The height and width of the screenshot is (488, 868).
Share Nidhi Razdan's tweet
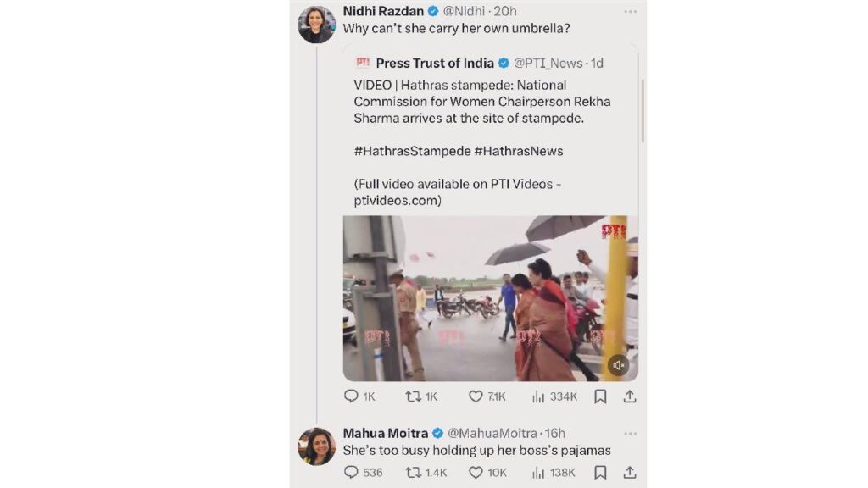629,396
